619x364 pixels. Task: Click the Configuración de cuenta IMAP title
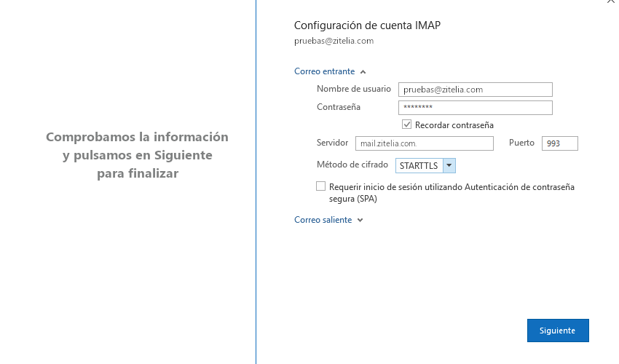[367, 25]
